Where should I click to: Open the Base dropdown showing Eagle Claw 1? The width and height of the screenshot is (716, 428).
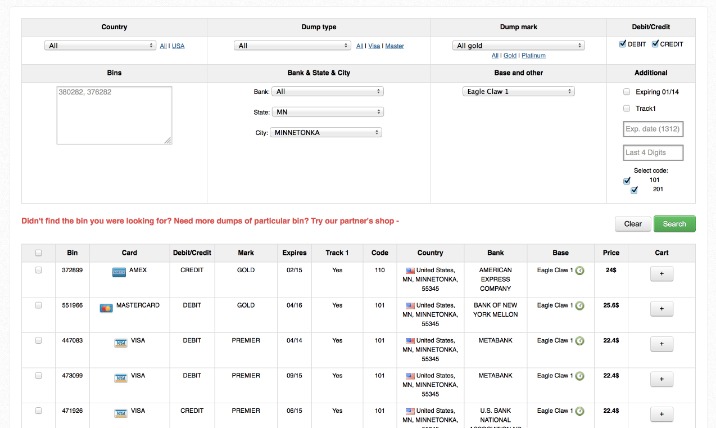pos(518,91)
